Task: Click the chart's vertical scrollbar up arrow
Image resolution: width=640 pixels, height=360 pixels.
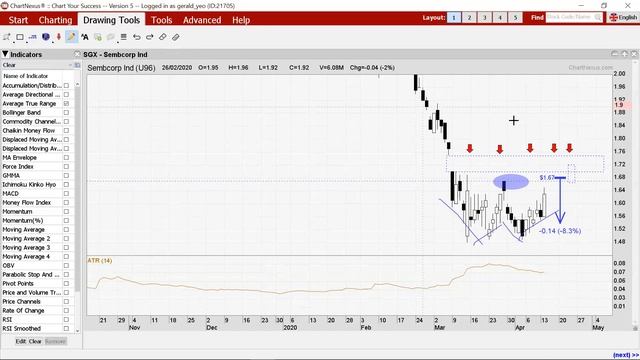Action: 635,63
